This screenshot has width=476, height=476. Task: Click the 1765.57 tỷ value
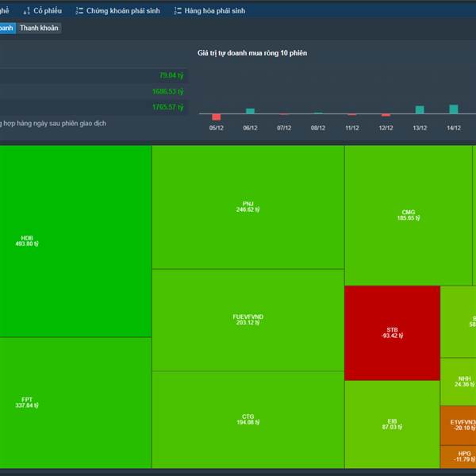click(168, 107)
